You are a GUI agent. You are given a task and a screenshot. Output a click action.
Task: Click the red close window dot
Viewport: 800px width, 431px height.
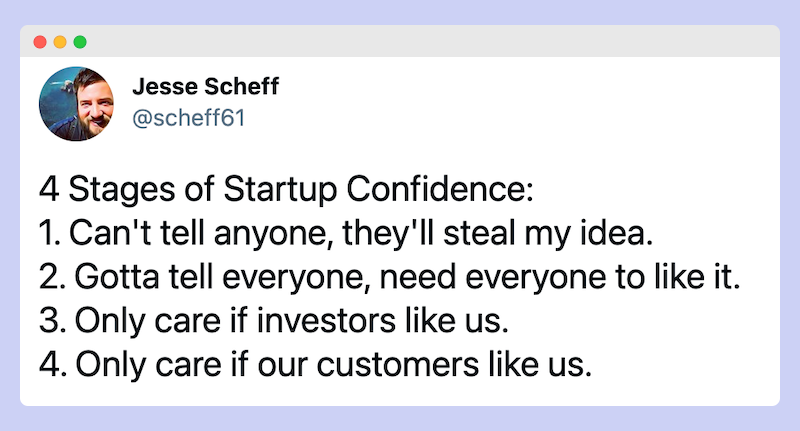[40, 42]
